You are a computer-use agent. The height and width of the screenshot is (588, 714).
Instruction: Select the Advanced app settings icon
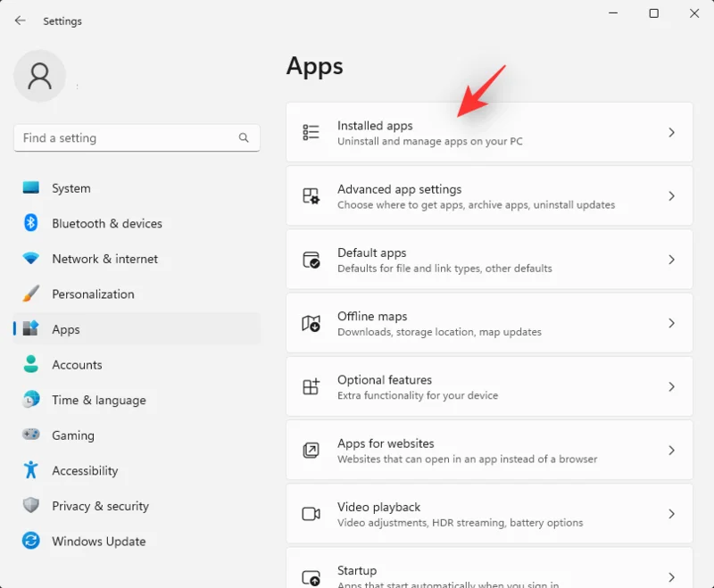[311, 195]
